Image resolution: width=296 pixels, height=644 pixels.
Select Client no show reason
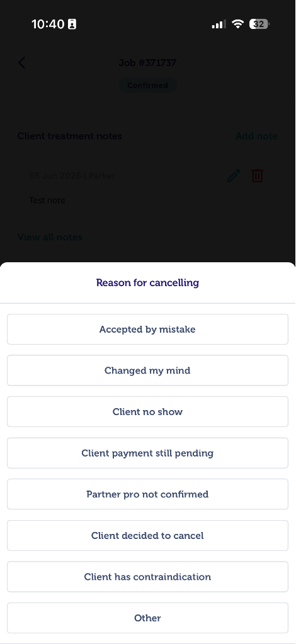[x=147, y=411]
